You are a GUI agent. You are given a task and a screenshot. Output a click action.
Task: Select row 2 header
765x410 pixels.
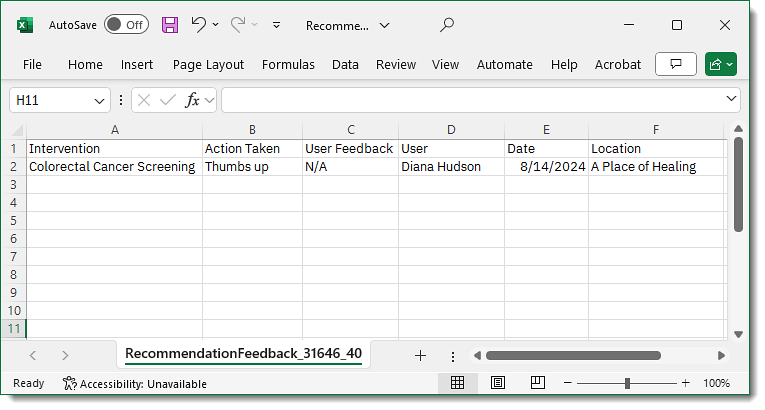[14, 167]
